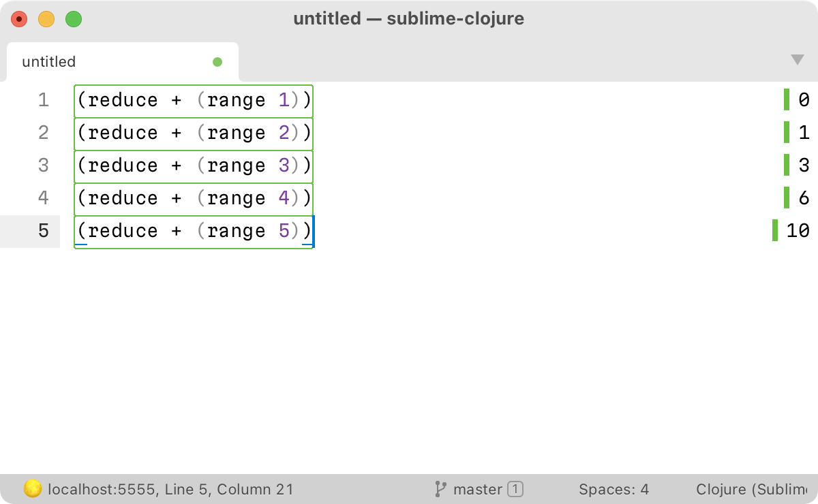Click the git branch icon
This screenshot has width=818, height=504.
440,488
